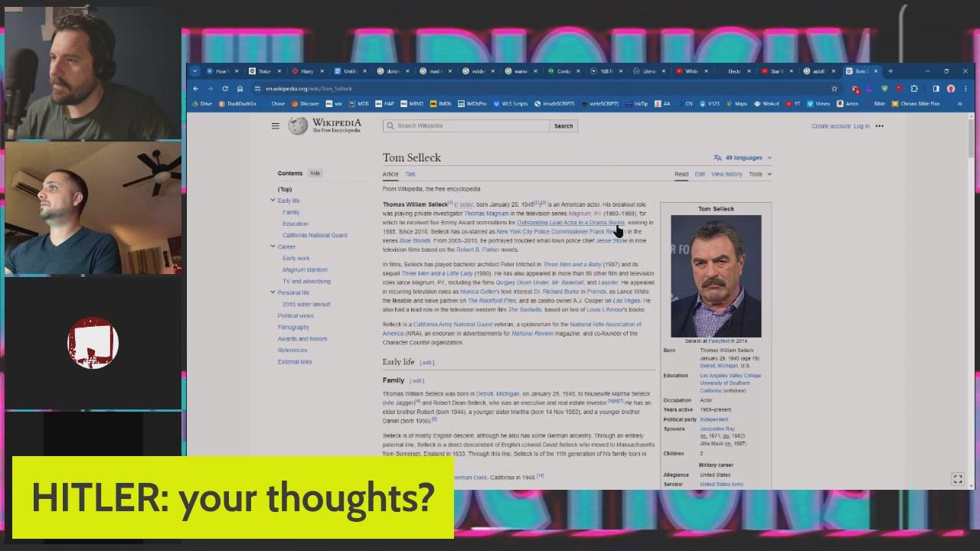Open InkTip bookmark
980x551 pixels.
click(636, 104)
